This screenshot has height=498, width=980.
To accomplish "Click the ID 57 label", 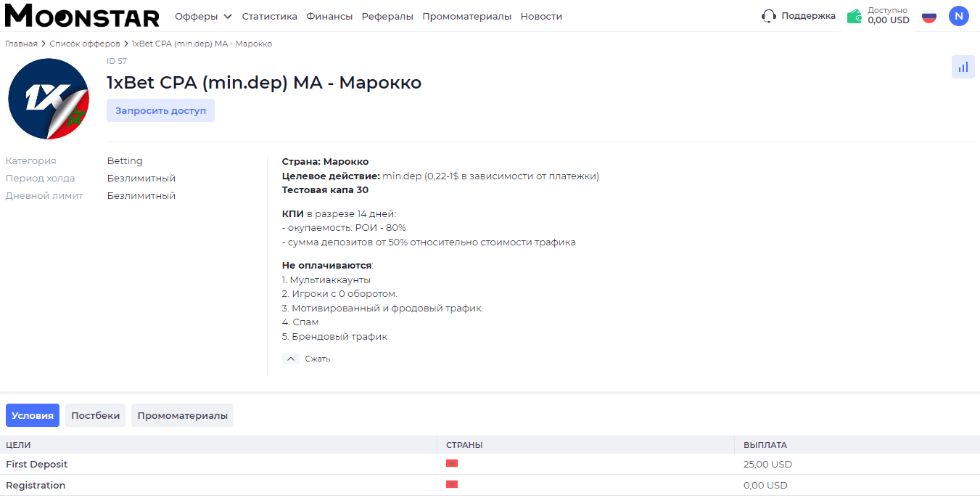I will click(117, 61).
